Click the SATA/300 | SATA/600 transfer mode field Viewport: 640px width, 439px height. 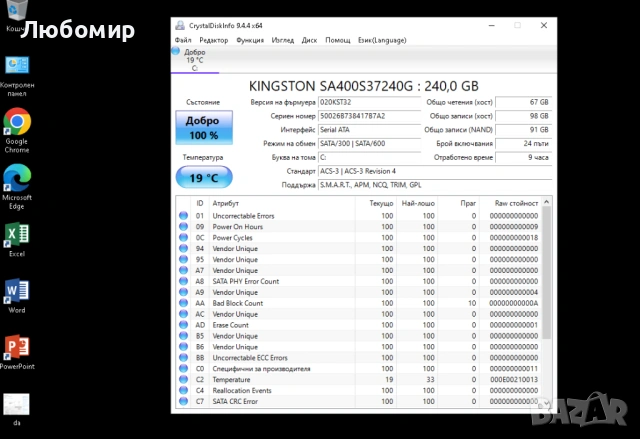point(369,144)
